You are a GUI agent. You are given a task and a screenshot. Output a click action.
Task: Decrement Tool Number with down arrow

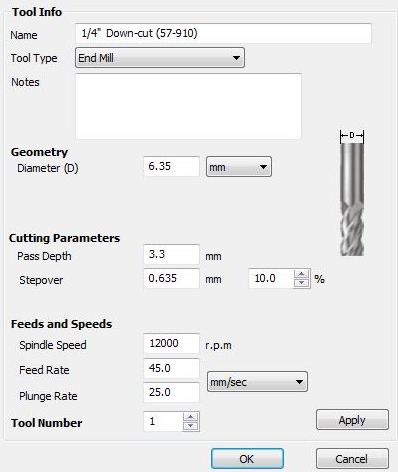click(x=191, y=426)
